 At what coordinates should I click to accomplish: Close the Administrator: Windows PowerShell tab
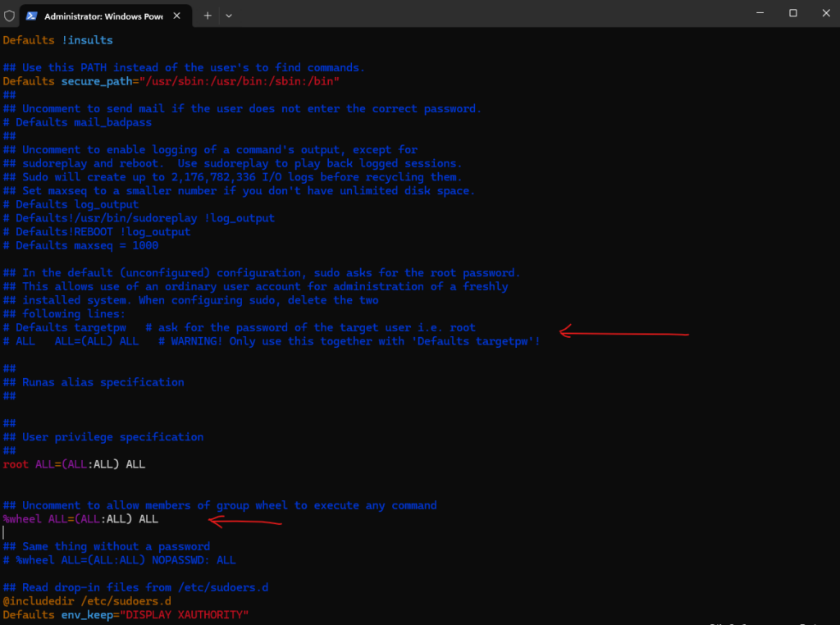click(x=181, y=16)
